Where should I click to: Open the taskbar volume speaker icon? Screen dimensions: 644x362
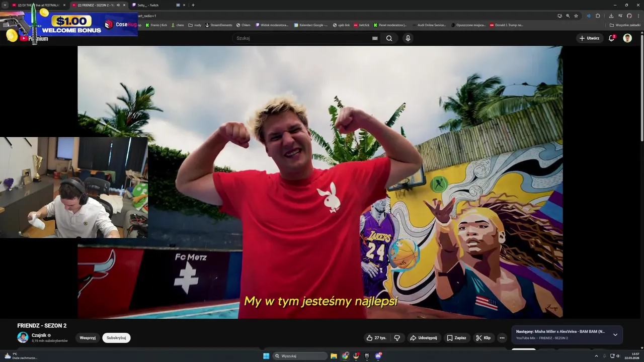618,356
